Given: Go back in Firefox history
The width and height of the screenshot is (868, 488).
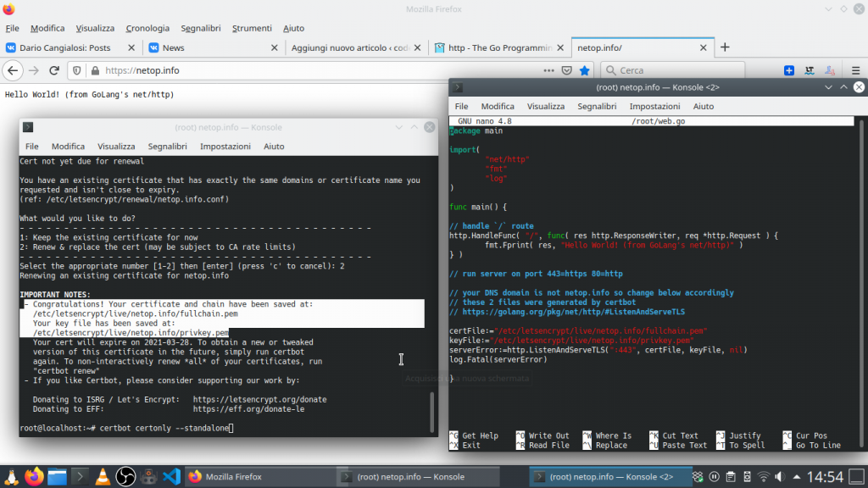Looking at the screenshot, I should tap(13, 70).
